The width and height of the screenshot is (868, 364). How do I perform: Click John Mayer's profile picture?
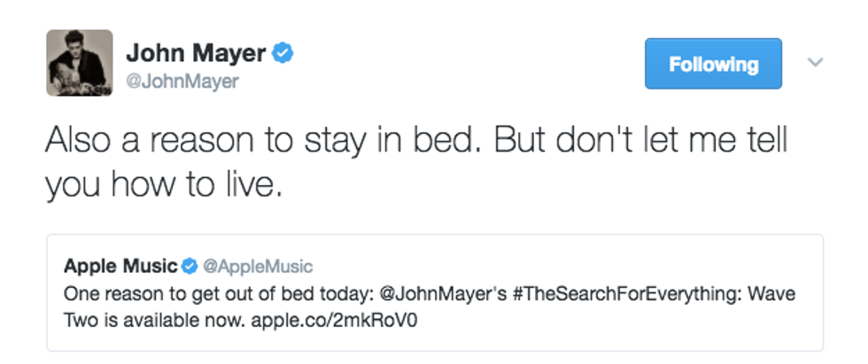pos(80,63)
